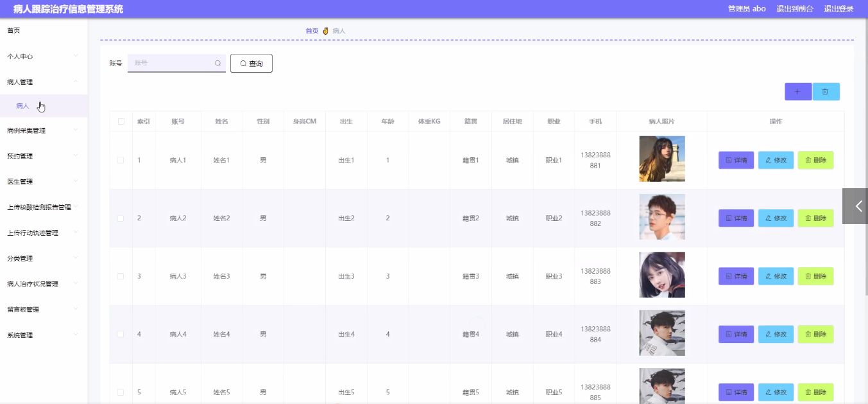
Task: Click the cell 出生5
Action: click(x=346, y=392)
